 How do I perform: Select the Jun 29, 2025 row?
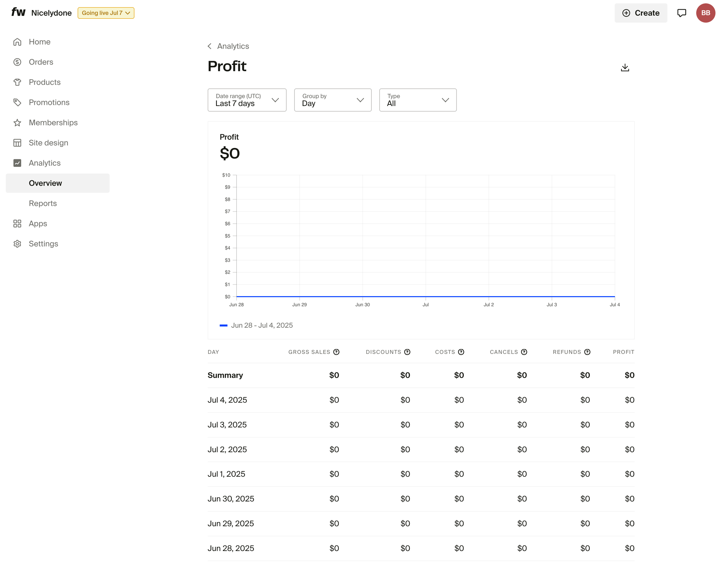point(421,524)
